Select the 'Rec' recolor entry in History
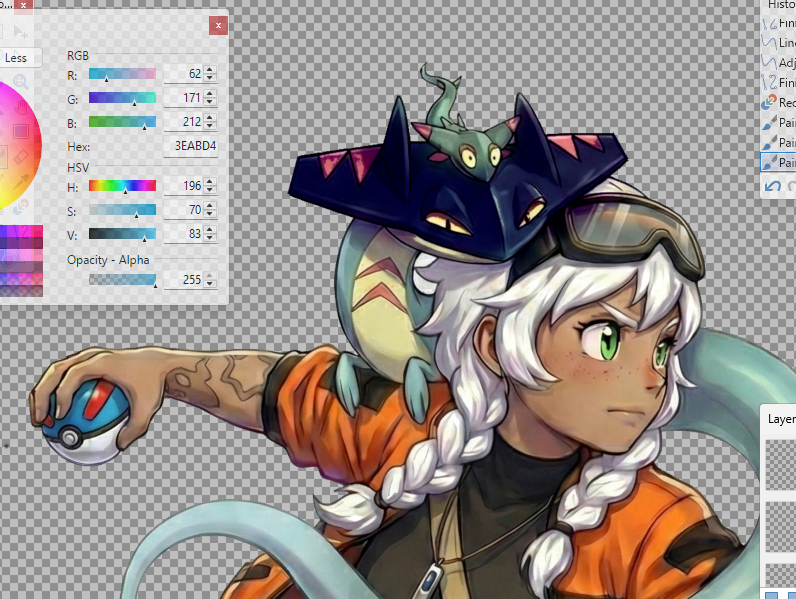 tap(778, 103)
